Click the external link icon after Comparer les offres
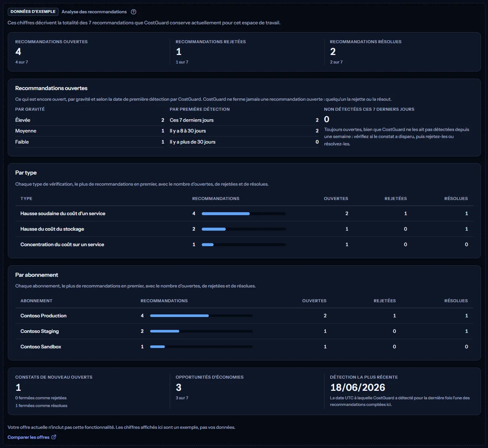This screenshot has height=448, width=488. tap(54, 437)
